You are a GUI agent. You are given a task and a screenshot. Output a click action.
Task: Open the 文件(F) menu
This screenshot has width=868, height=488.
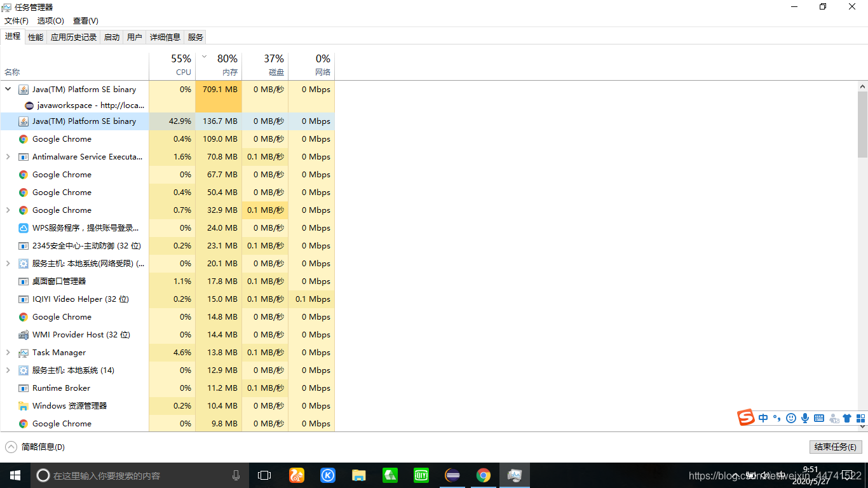[17, 21]
